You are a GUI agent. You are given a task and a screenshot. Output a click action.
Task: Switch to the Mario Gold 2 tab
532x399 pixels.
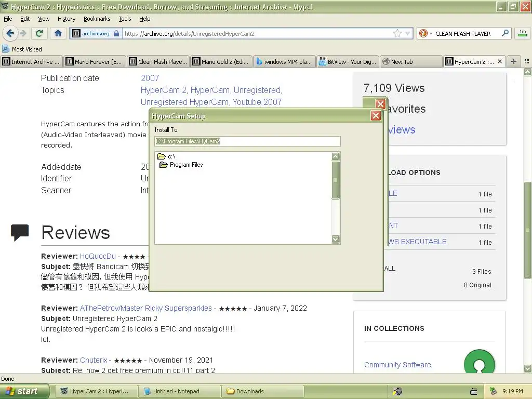[x=221, y=61]
